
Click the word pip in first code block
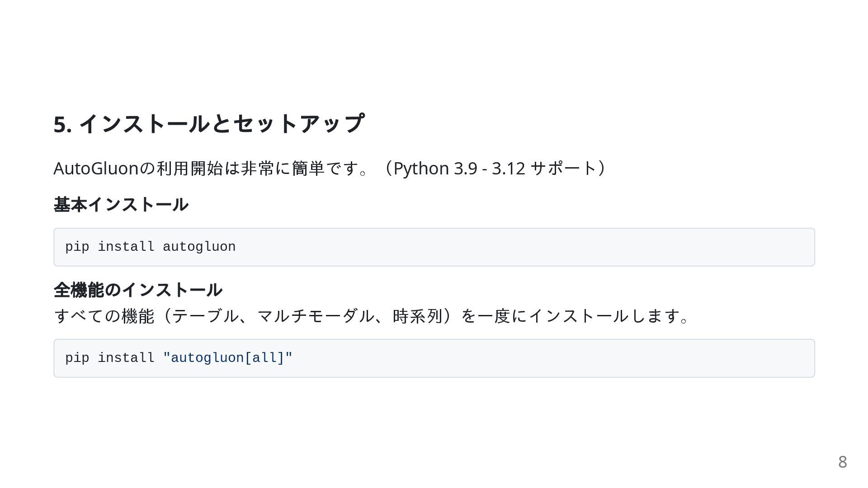tap(77, 247)
